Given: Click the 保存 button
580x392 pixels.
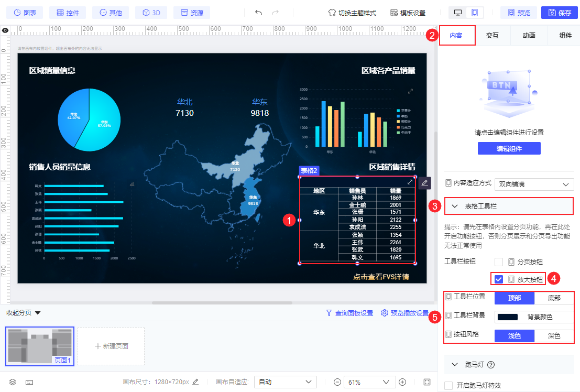Looking at the screenshot, I should 560,13.
